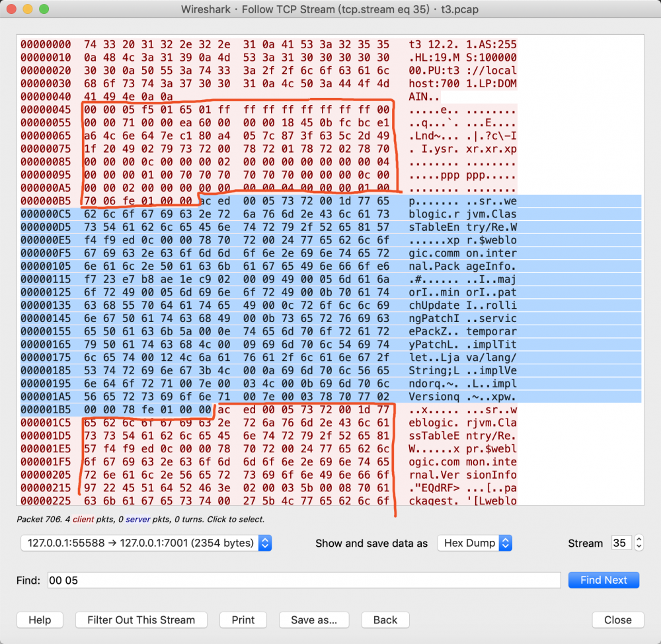Select hex row at offset 000001B5
This screenshot has height=644, width=661.
pyautogui.click(x=268, y=410)
